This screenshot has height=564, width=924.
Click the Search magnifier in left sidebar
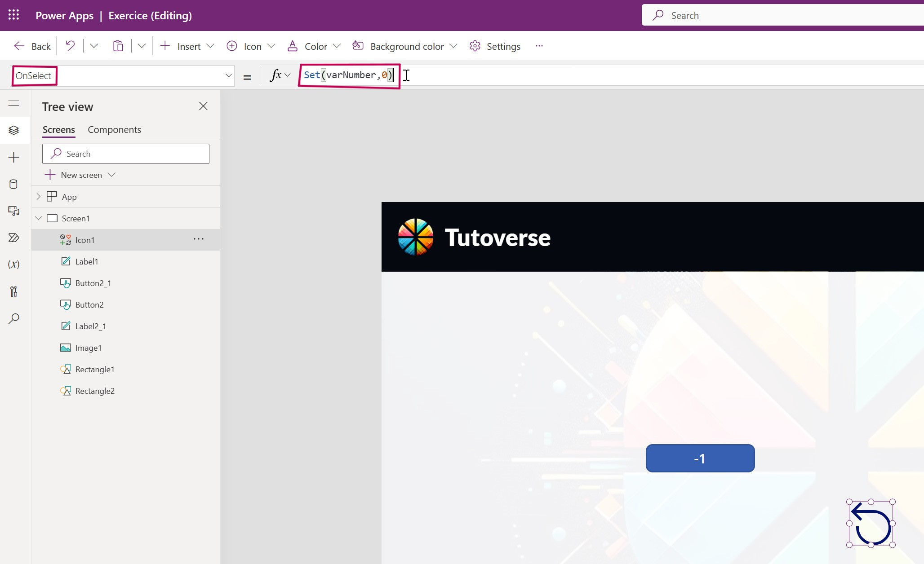tap(13, 318)
